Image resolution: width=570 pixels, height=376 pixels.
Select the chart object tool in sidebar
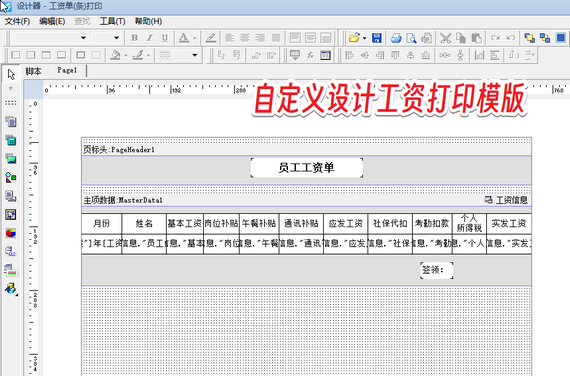click(x=11, y=233)
